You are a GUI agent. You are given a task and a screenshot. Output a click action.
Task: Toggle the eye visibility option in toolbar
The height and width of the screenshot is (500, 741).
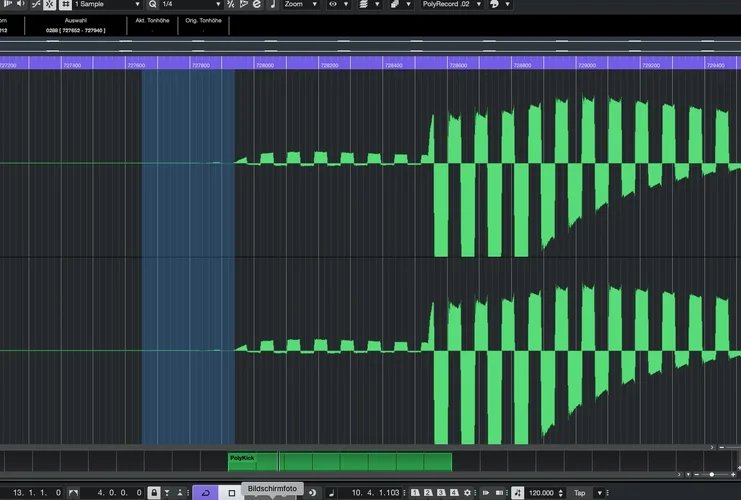(x=334, y=5)
